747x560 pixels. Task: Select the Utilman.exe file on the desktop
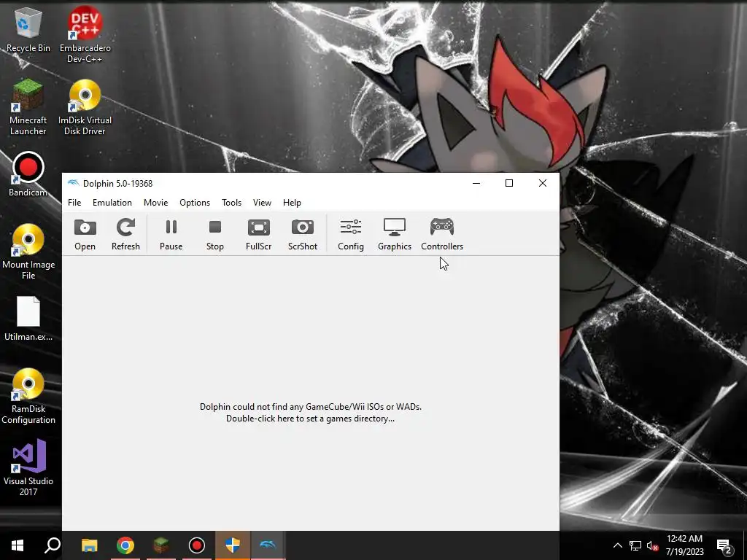point(28,319)
